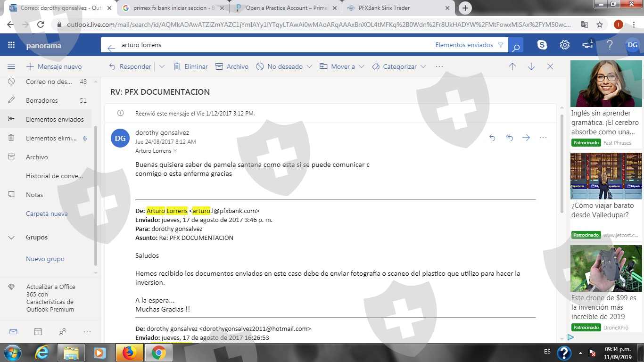
Task: Open File Explorer from the taskbar
Action: pyautogui.click(x=71, y=353)
